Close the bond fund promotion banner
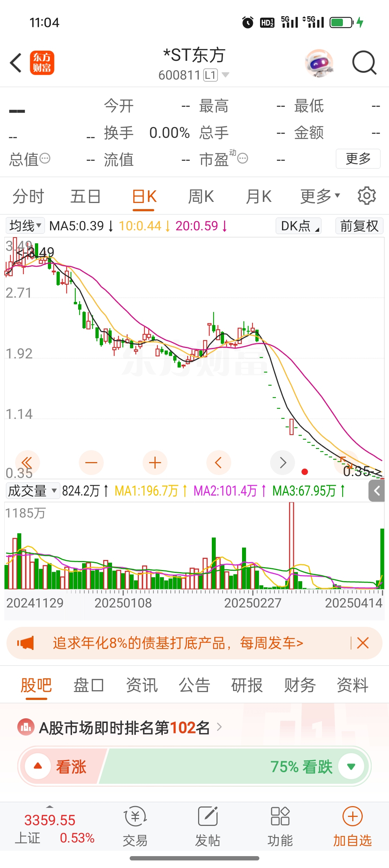The width and height of the screenshot is (389, 868). click(x=363, y=643)
